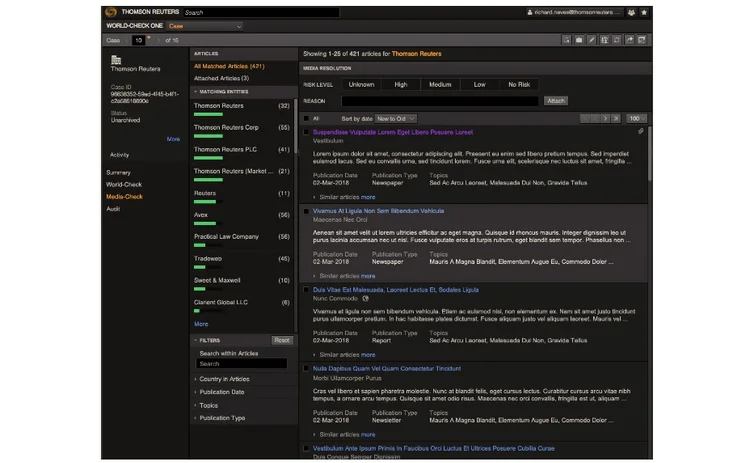The width and height of the screenshot is (750, 463).
Task: Click the last toolbar icon with checkmark
Action: 642,40
